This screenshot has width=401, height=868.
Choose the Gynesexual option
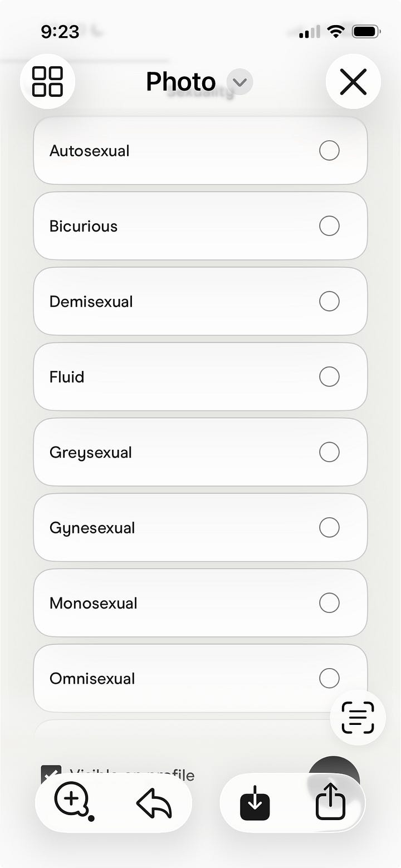tap(200, 527)
